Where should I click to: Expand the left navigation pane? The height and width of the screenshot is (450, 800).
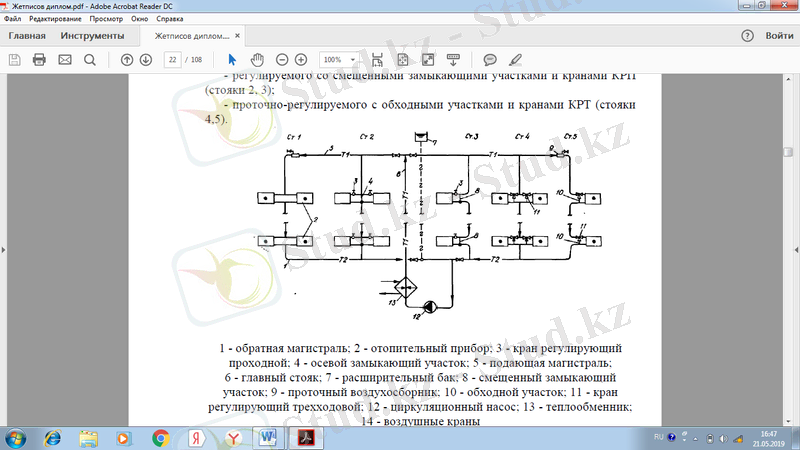coord(4,248)
